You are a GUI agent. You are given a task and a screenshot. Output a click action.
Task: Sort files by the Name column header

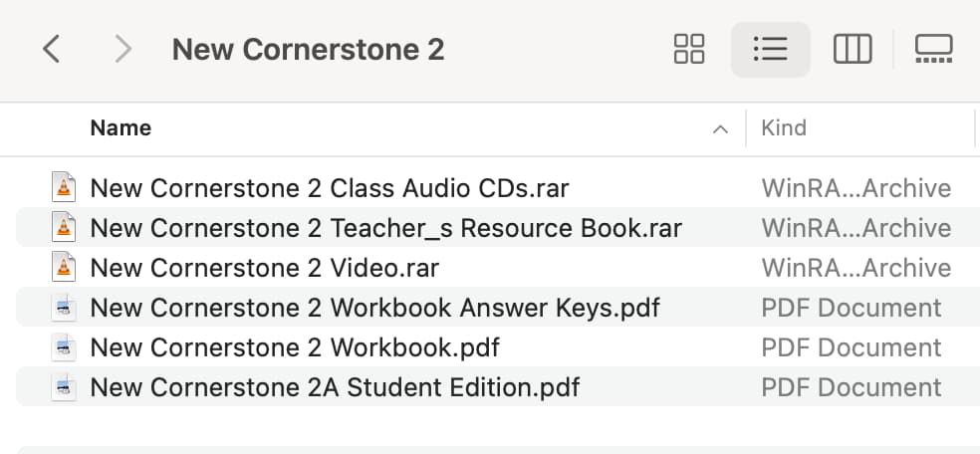click(x=121, y=128)
